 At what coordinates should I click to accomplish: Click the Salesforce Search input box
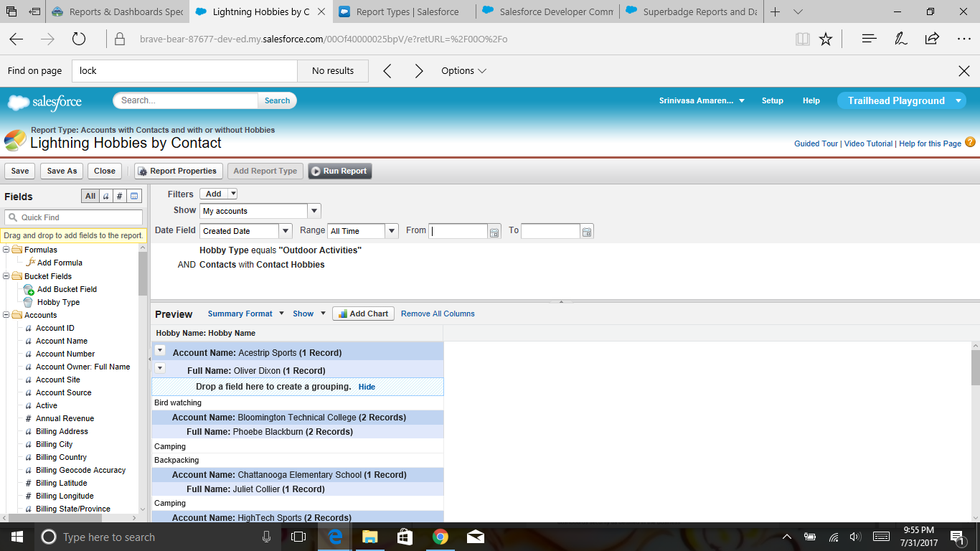(186, 101)
